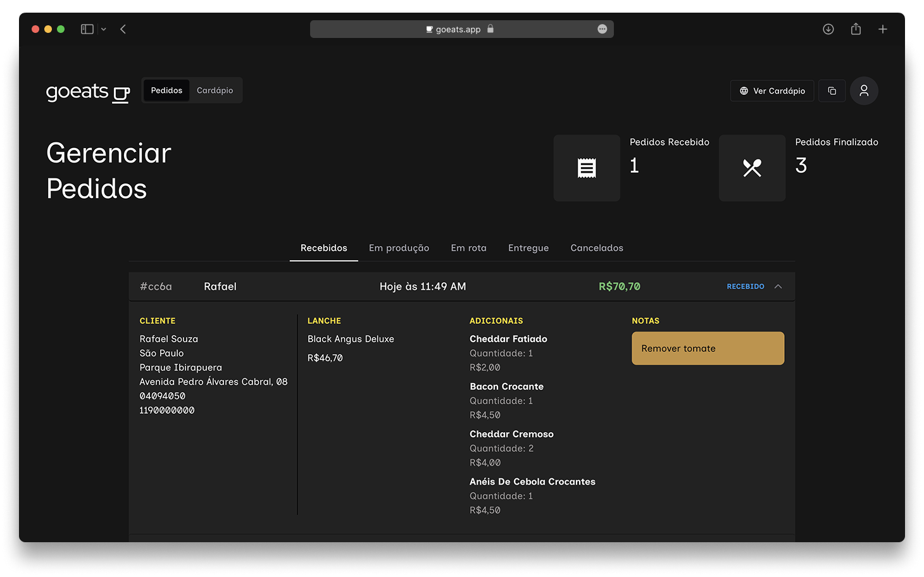Click the RECEBIDO status label
Viewport: 924px width, 577px height.
coord(746,287)
